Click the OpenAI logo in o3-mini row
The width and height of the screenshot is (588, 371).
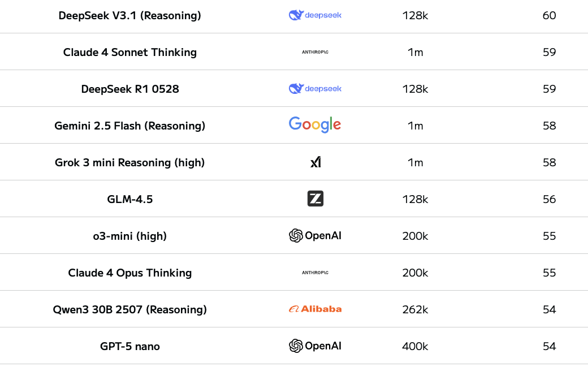click(315, 236)
